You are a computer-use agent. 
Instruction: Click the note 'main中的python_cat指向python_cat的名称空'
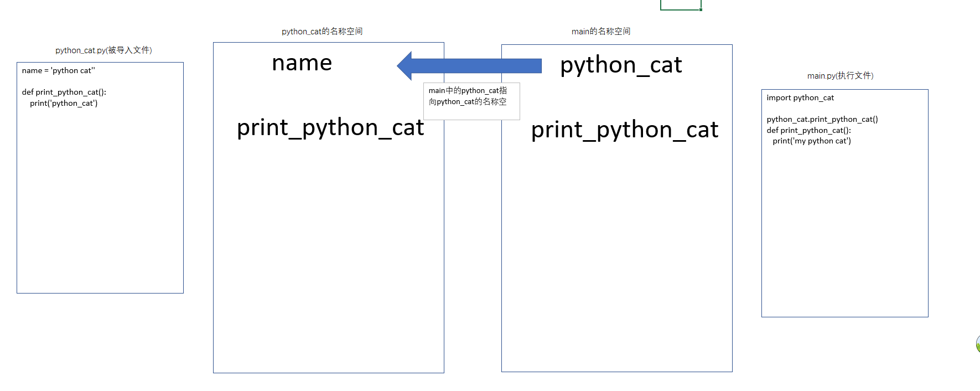pyautogui.click(x=471, y=101)
